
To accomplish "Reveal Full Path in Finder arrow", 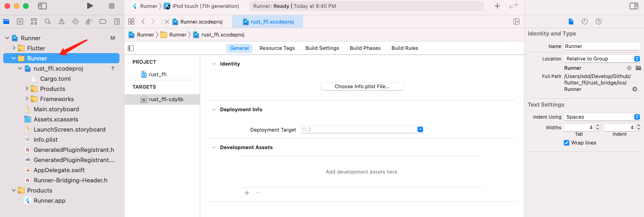I will (635, 89).
